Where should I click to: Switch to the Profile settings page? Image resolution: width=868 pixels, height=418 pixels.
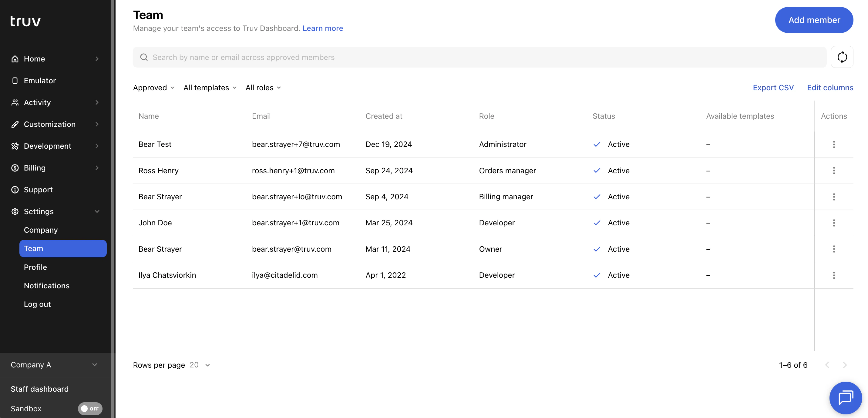(x=35, y=267)
